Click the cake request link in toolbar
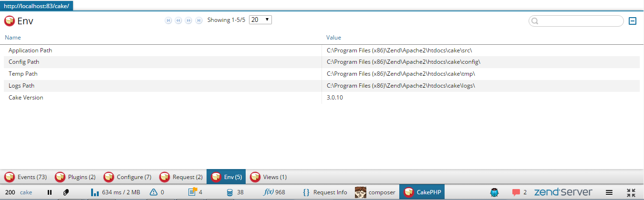 [26, 192]
